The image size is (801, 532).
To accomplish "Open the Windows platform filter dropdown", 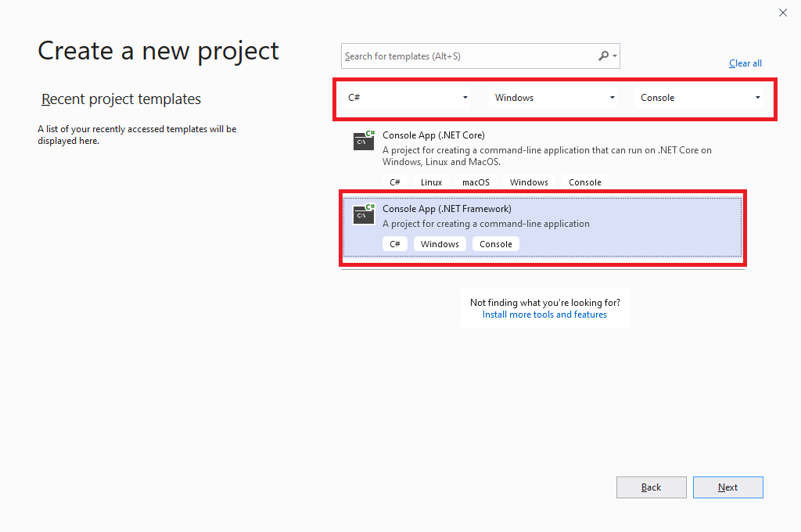I will coord(553,98).
